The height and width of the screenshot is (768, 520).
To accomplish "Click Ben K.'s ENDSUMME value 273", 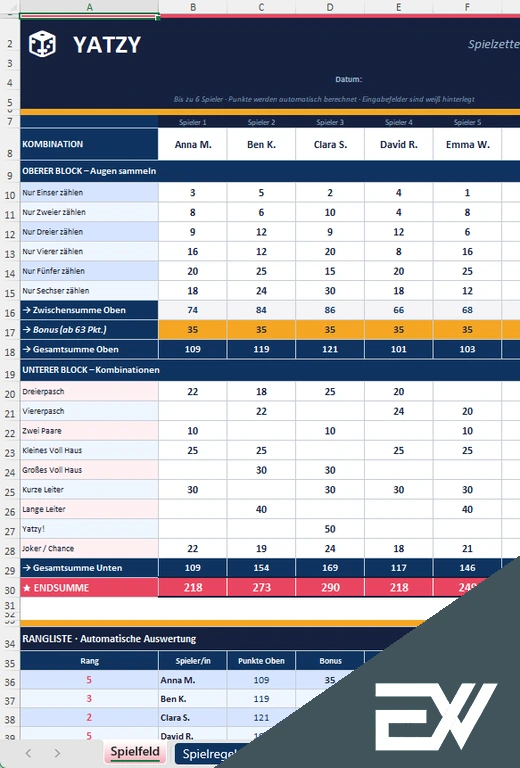I will 261,588.
